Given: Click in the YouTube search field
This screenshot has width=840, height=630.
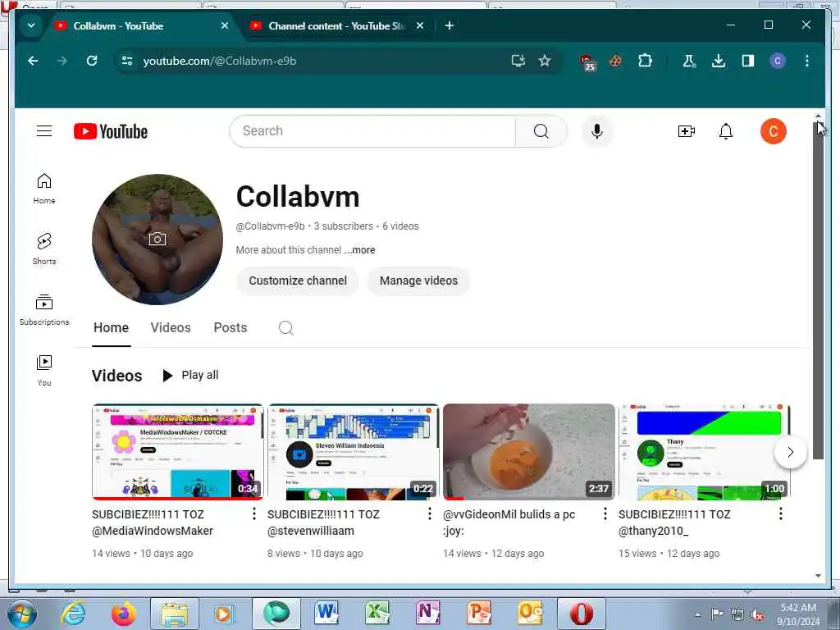Looking at the screenshot, I should coord(373,131).
